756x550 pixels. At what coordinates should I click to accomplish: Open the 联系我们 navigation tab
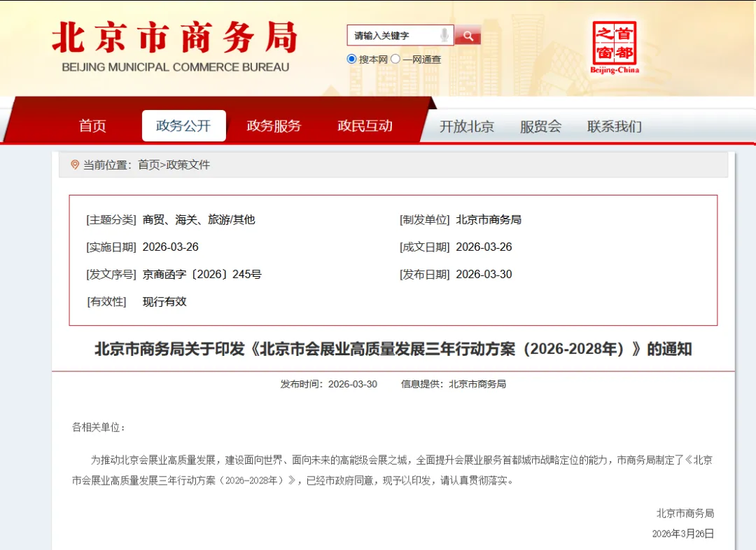[615, 126]
